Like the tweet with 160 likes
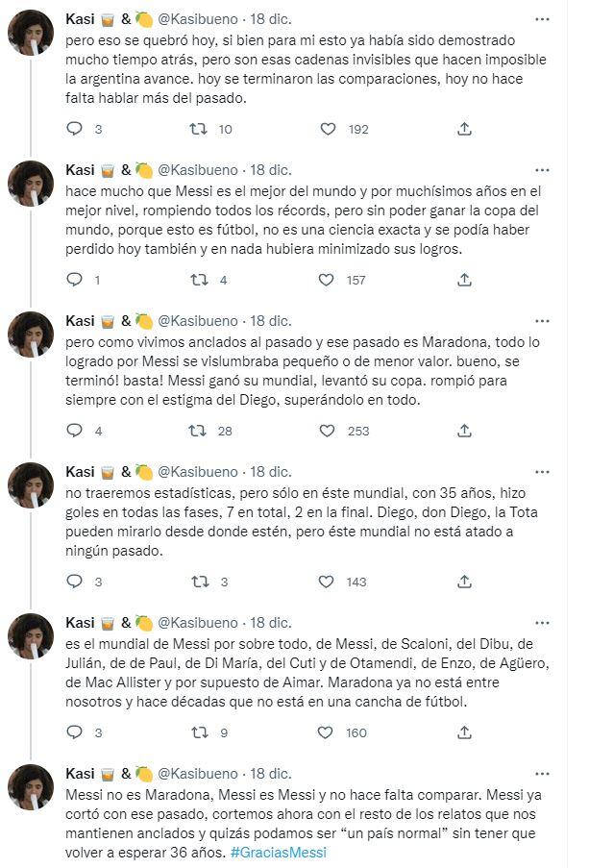 tap(327, 732)
